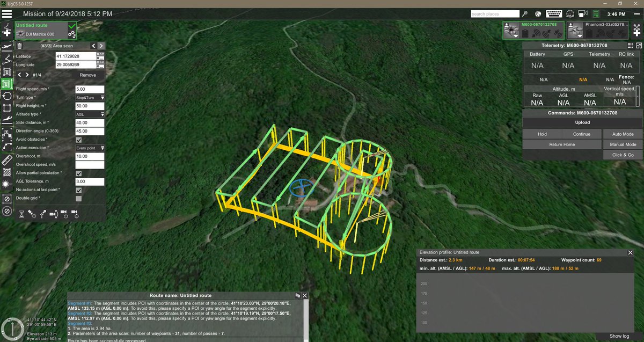Viewport: 644px width, 342px height.
Task: Go to previous area point #1/4
Action: (20, 75)
